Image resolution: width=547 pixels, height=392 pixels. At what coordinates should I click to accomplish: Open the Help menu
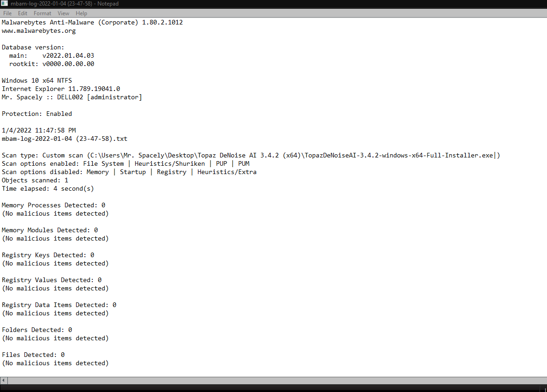[x=81, y=13]
